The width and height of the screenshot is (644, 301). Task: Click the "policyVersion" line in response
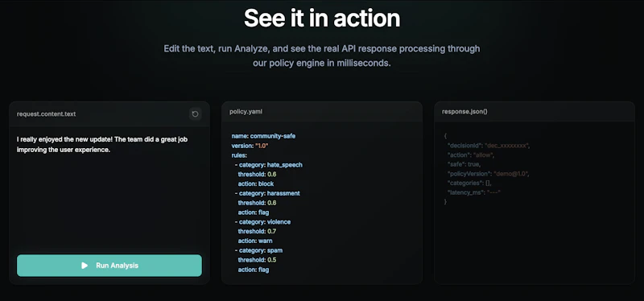click(x=489, y=174)
